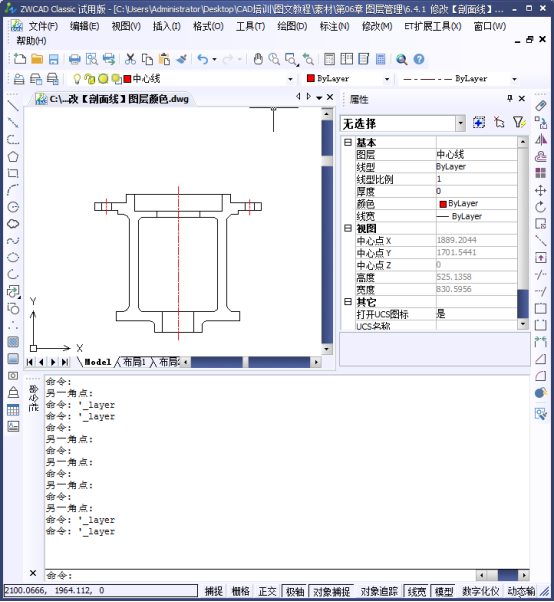Image resolution: width=554 pixels, height=602 pixels.
Task: Click the 图层 property row value 中心线
Action: 476,154
